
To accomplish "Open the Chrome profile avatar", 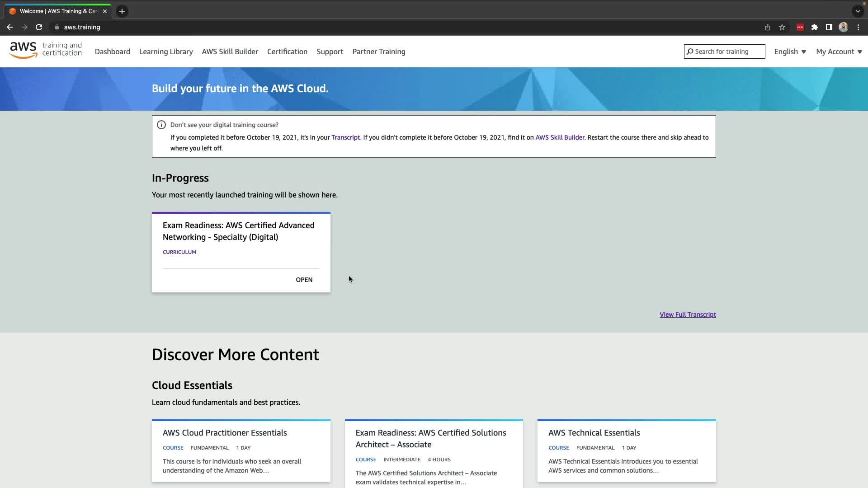I will click(x=843, y=27).
